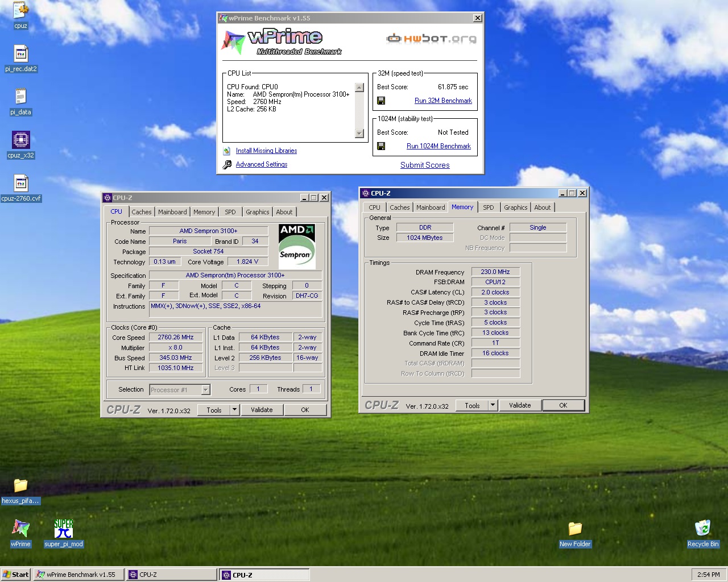Click the CAS# Latency 2.0 clocks value

[x=495, y=292]
